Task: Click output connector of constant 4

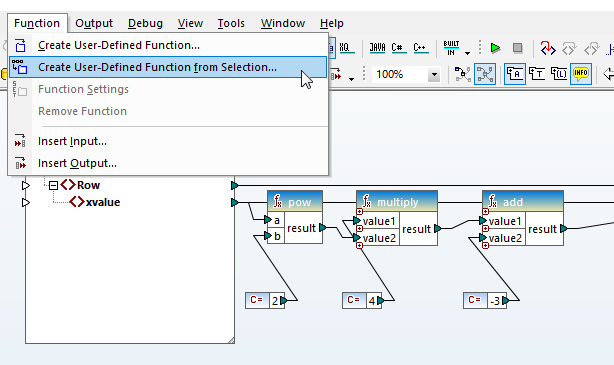Action: (381, 300)
